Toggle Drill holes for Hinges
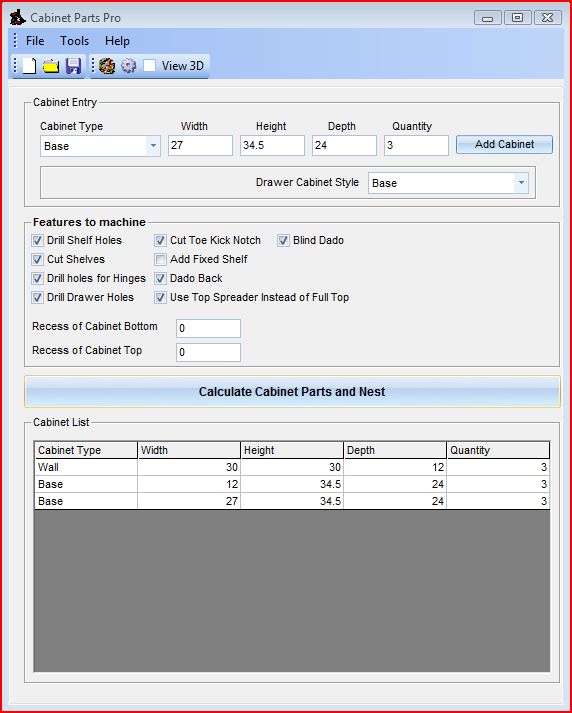This screenshot has width=572, height=713. click(37, 279)
